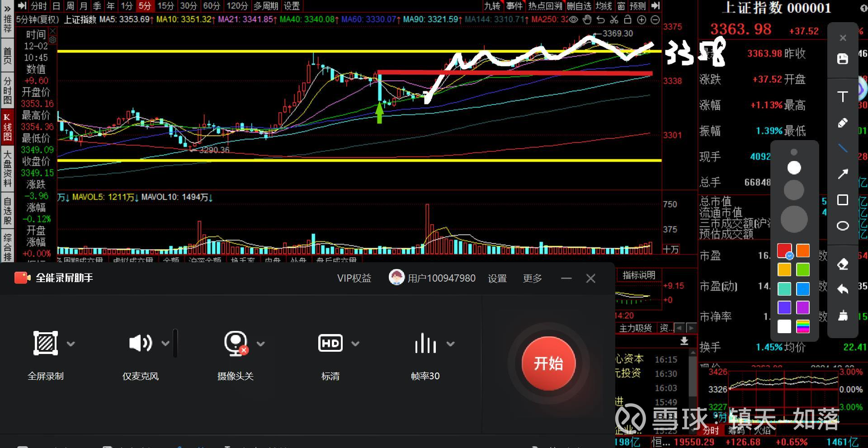The height and width of the screenshot is (448, 868).
Task: Click the 热点回溯 button
Action: tap(545, 5)
